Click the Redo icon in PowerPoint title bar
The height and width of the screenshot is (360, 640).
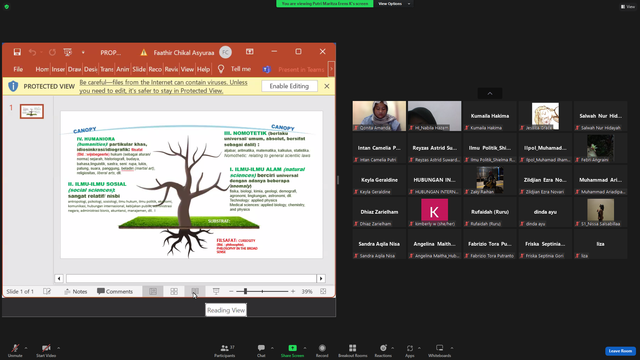(52, 52)
